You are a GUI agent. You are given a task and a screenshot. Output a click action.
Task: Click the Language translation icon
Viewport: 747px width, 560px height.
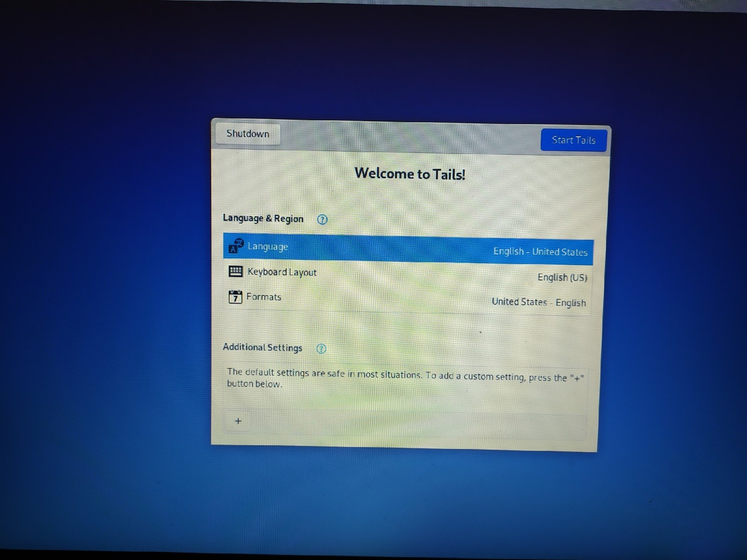pos(236,246)
